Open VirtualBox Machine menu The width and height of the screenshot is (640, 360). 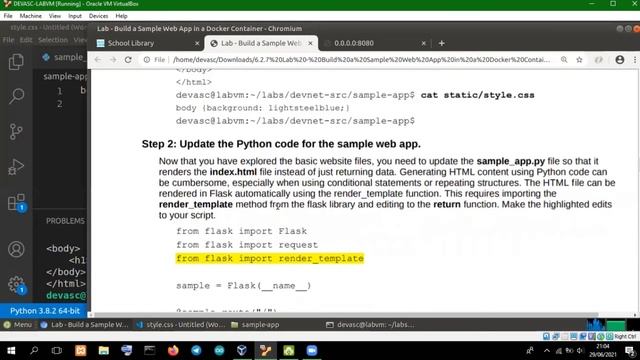click(31, 16)
